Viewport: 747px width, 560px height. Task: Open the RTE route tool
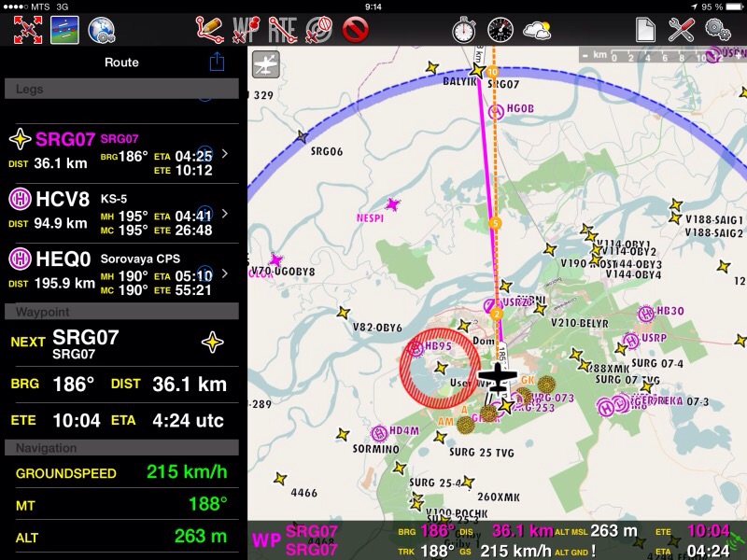(282, 30)
